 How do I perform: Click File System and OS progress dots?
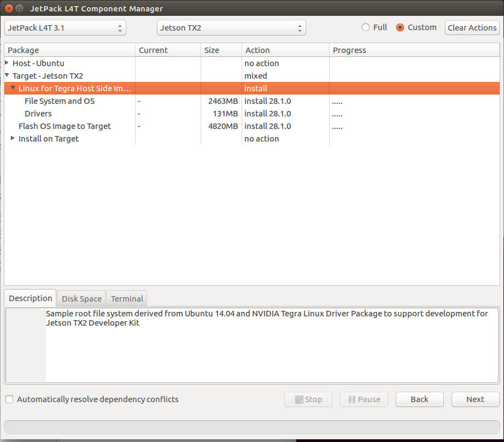click(x=337, y=103)
